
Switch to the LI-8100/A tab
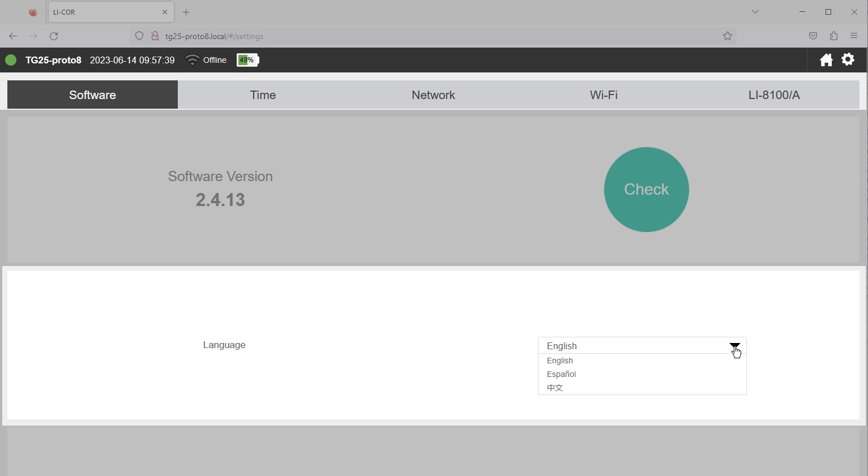774,95
